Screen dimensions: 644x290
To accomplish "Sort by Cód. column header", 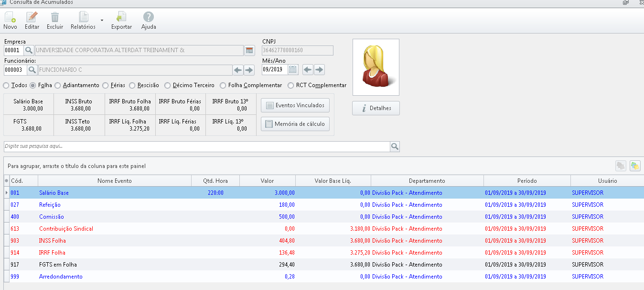I will (x=23, y=181).
